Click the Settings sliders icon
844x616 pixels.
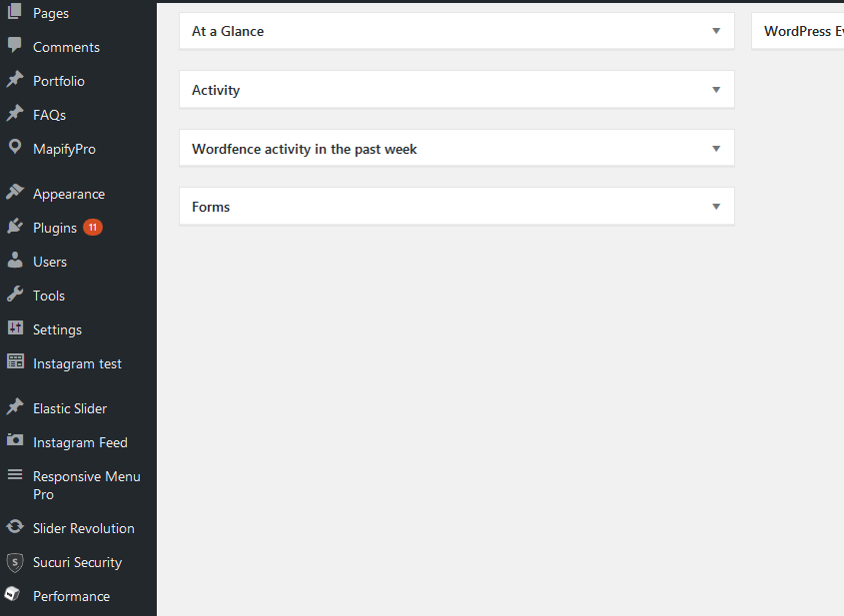(x=15, y=329)
